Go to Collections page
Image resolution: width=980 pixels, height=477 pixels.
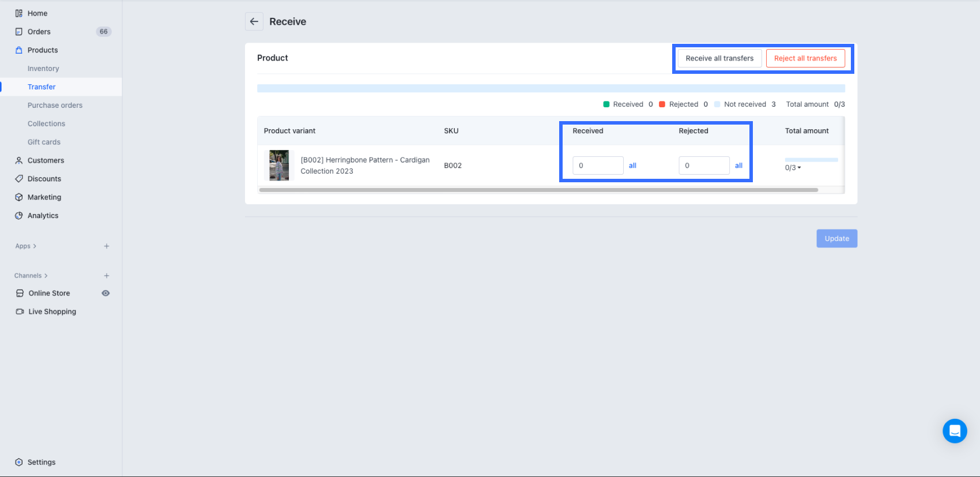pos(46,124)
